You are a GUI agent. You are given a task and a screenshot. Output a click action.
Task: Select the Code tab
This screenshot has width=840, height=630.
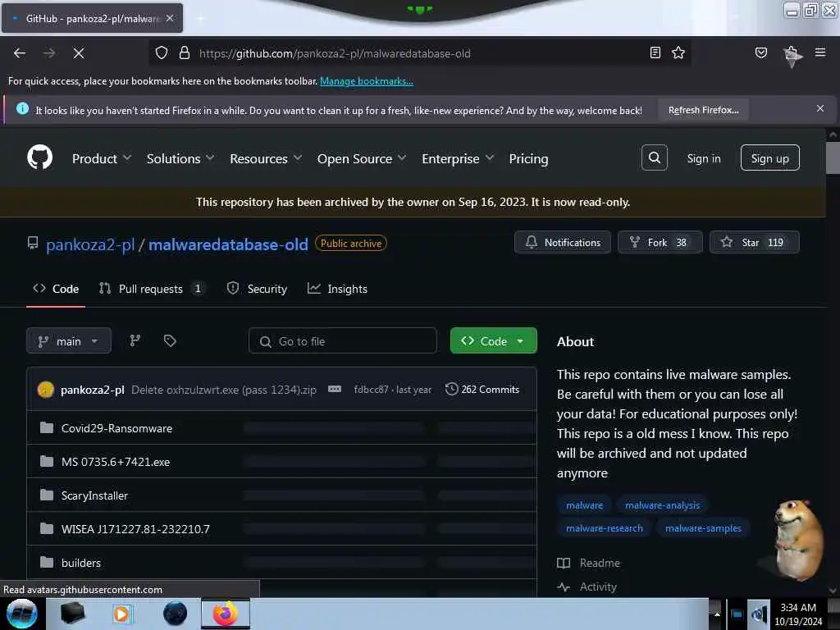point(56,289)
